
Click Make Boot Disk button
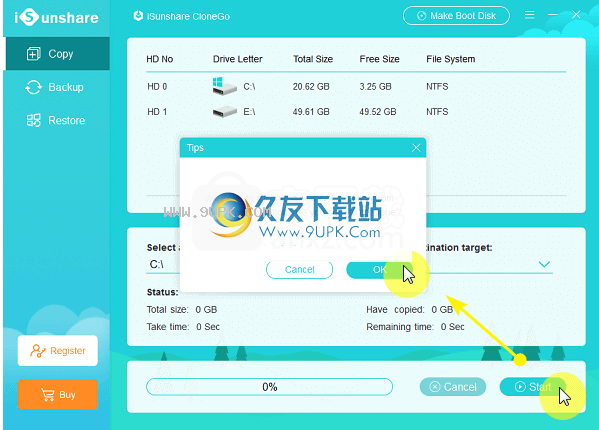(x=456, y=16)
